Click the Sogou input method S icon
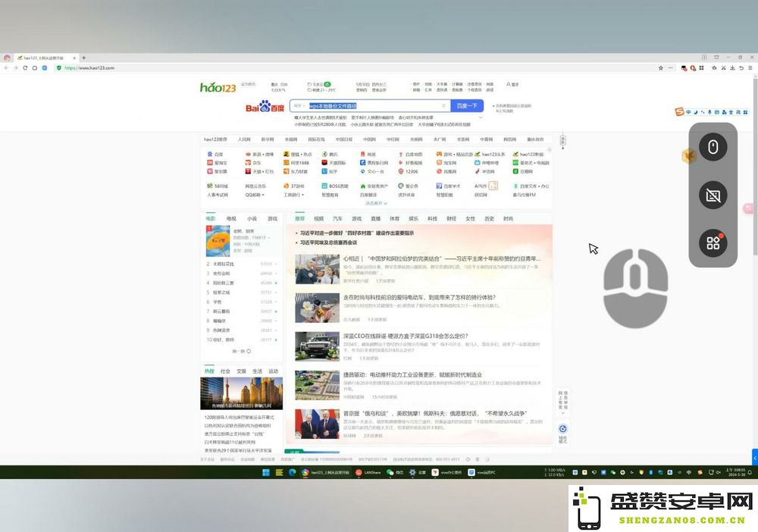Image resolution: width=758 pixels, height=532 pixels. pyautogui.click(x=679, y=112)
